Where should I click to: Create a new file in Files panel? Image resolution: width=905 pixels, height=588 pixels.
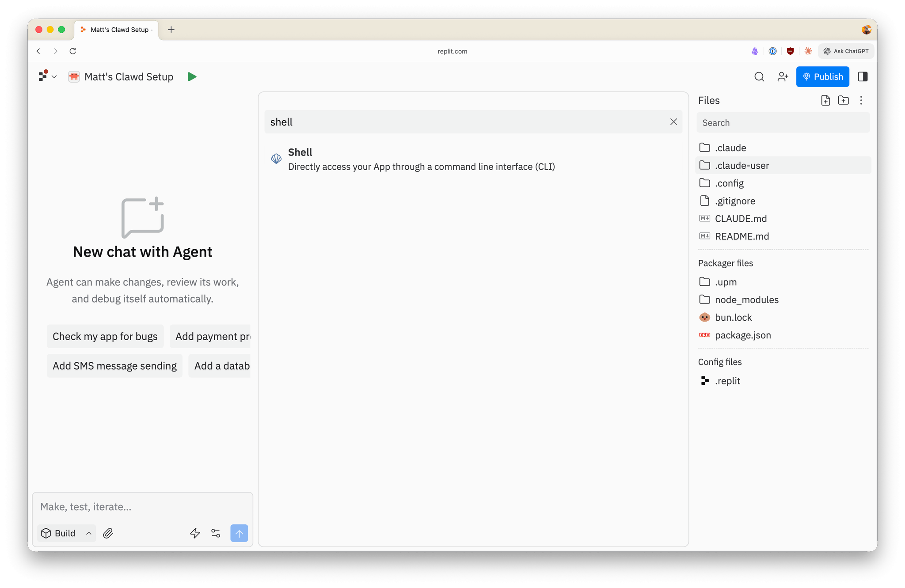[x=825, y=100]
